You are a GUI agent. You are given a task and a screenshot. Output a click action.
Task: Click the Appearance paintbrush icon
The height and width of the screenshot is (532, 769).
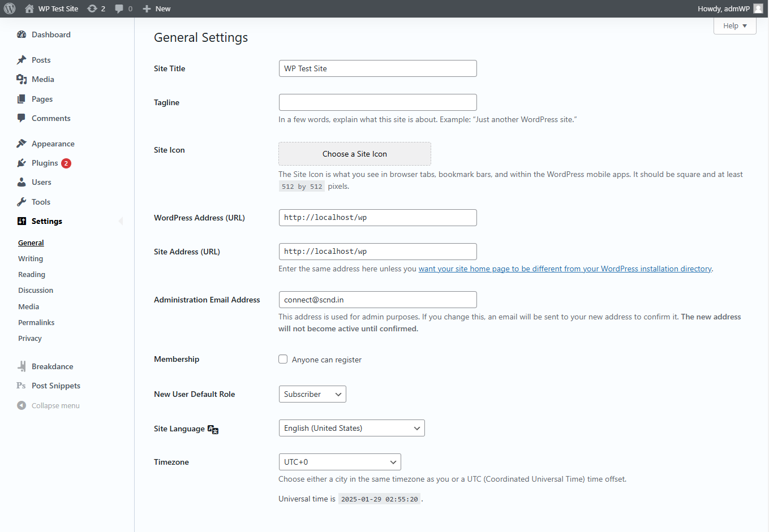point(22,144)
